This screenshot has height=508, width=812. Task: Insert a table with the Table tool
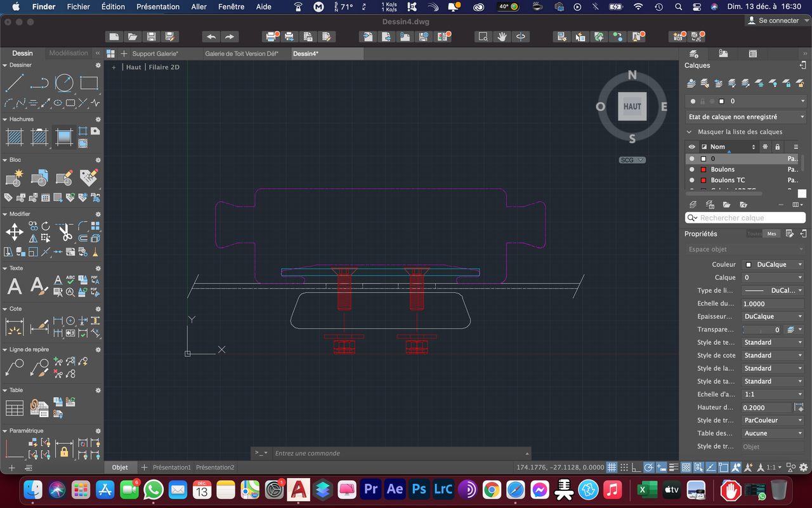point(15,408)
